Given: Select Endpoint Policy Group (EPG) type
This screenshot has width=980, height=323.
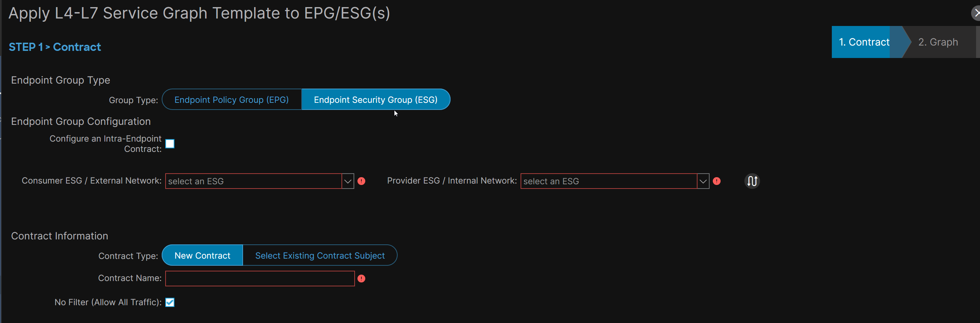Looking at the screenshot, I should pyautogui.click(x=232, y=99).
